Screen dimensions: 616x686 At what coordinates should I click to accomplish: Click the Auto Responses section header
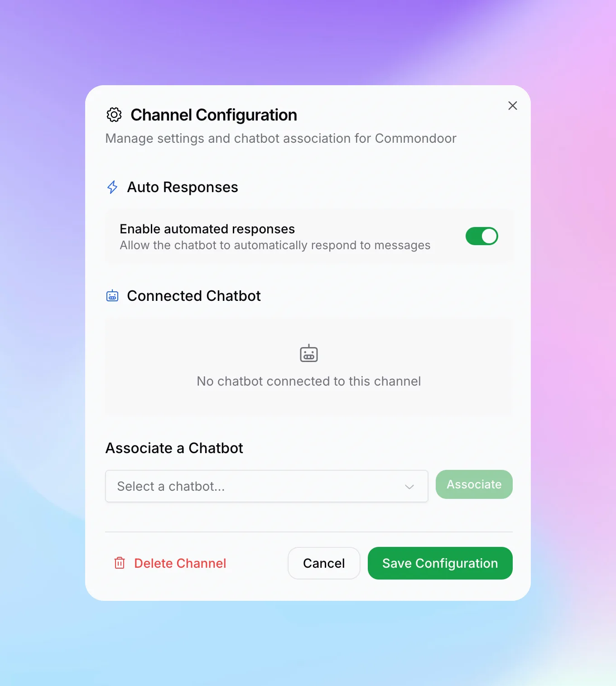182,187
